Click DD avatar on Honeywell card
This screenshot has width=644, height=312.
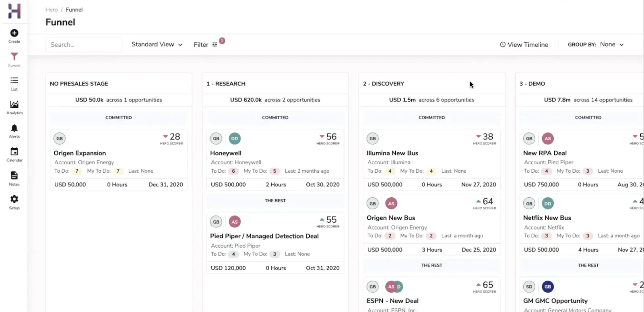click(235, 138)
